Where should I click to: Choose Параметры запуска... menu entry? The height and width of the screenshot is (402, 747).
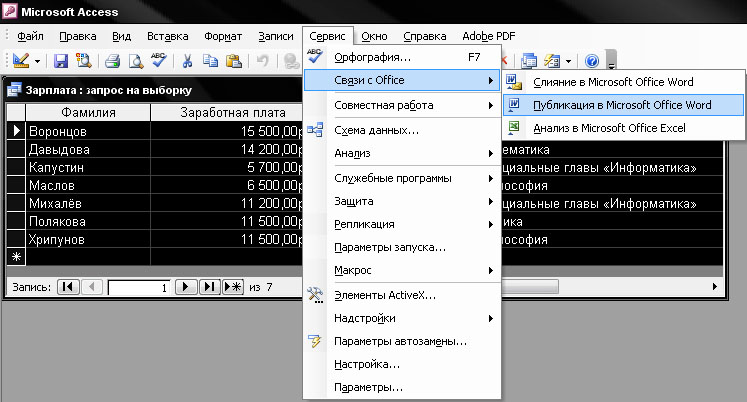[x=402, y=247]
